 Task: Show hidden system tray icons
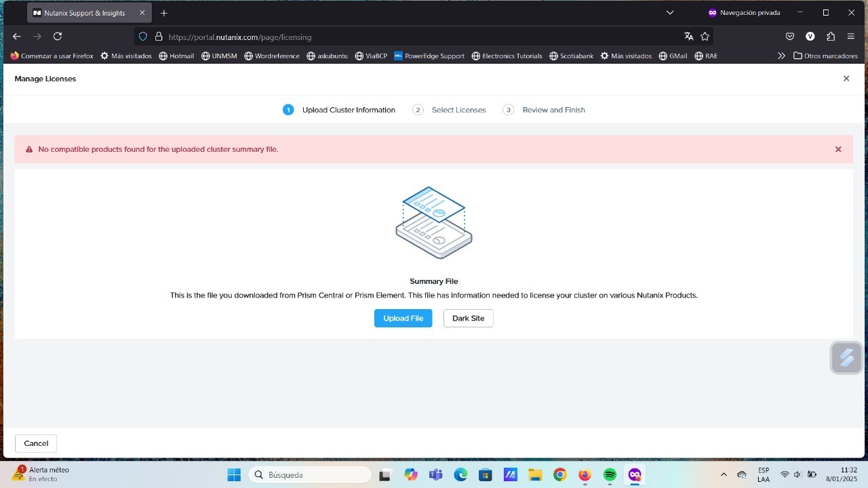724,474
